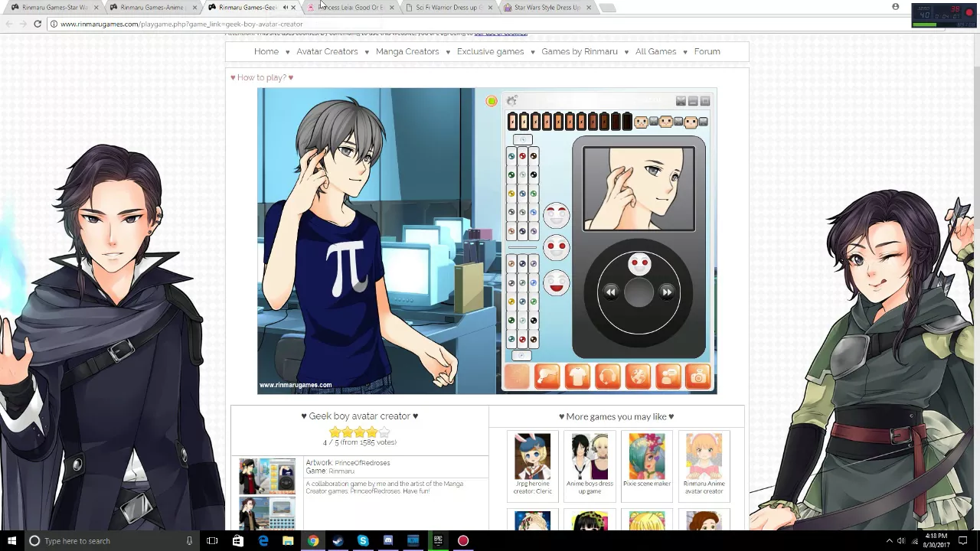
Task: Open Skype from the taskbar
Action: (363, 541)
